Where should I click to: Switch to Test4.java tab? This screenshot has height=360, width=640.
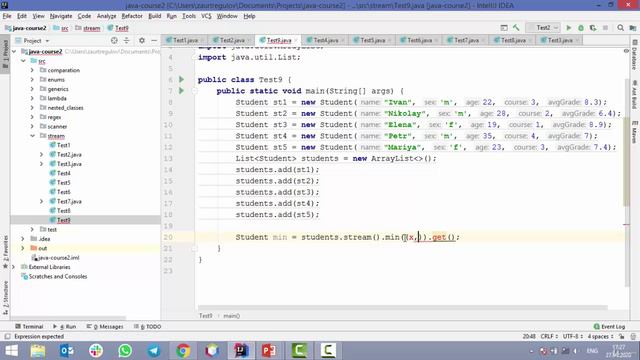[325, 40]
